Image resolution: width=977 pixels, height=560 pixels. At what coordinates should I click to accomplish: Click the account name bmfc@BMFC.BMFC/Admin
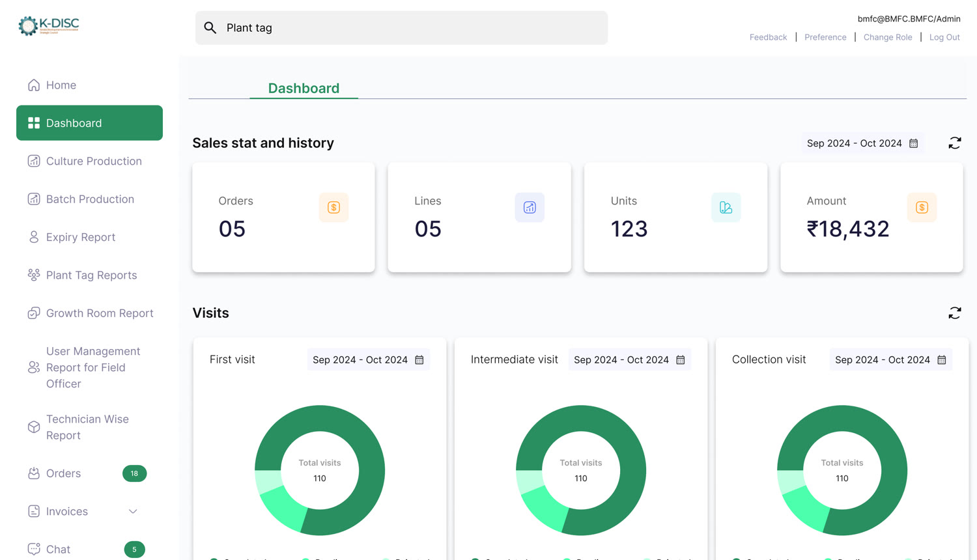[x=909, y=19]
